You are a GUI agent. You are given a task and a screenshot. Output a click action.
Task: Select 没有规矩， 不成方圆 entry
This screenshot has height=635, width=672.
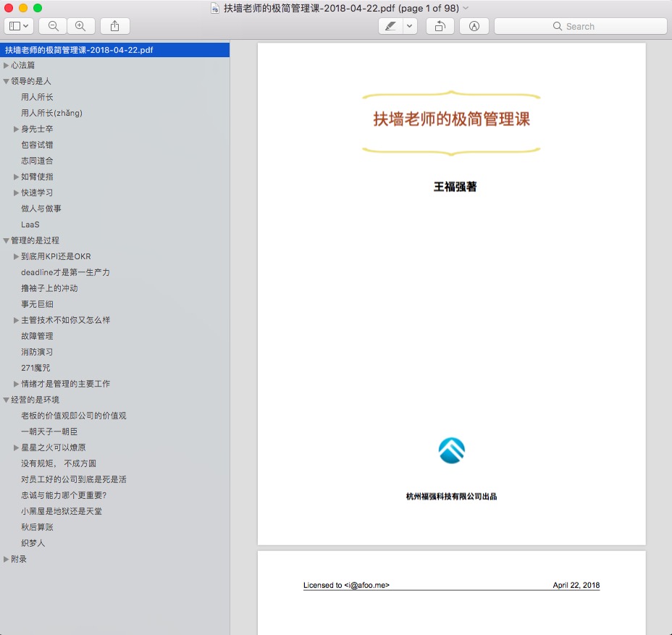pos(59,463)
